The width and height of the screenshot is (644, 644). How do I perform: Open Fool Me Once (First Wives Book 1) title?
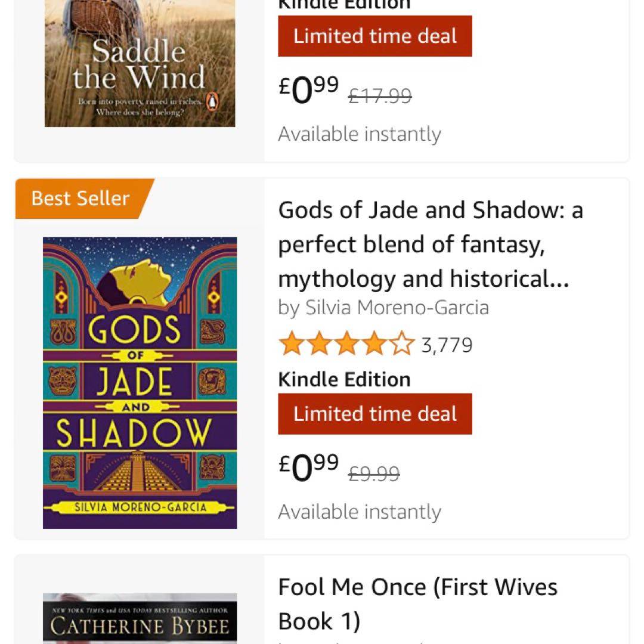pyautogui.click(x=417, y=603)
